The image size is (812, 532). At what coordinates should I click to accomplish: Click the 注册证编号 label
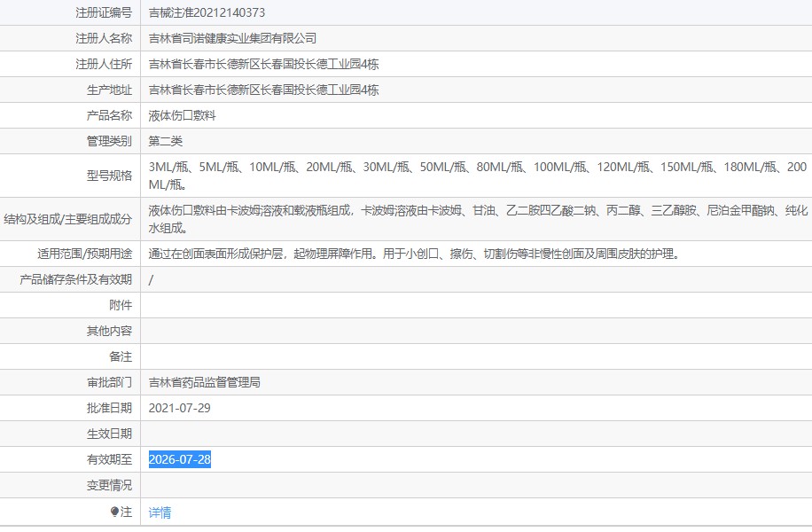coord(104,12)
